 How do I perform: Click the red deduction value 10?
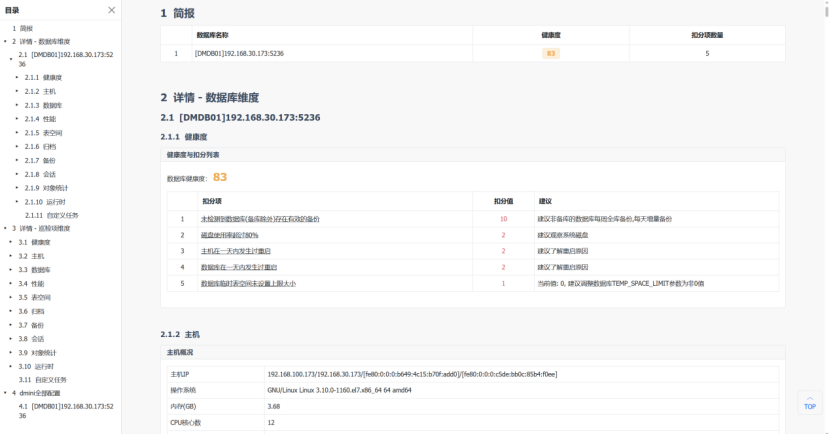[503, 219]
